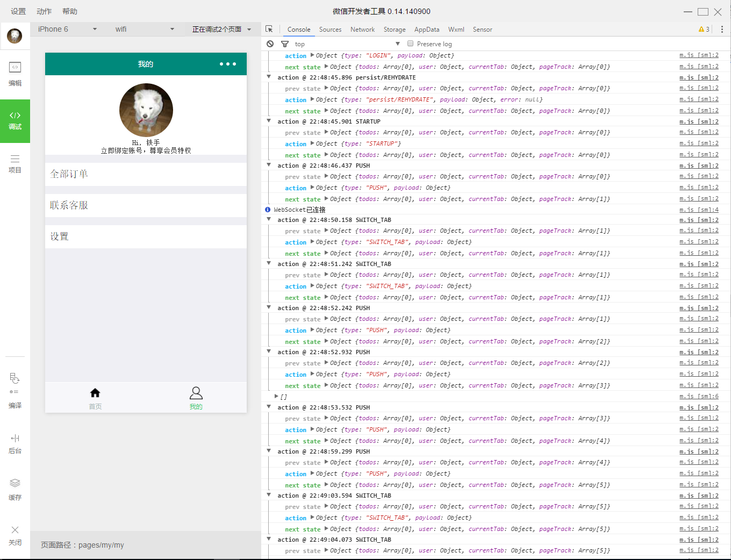Enable the Preserve log checkbox

coord(410,44)
